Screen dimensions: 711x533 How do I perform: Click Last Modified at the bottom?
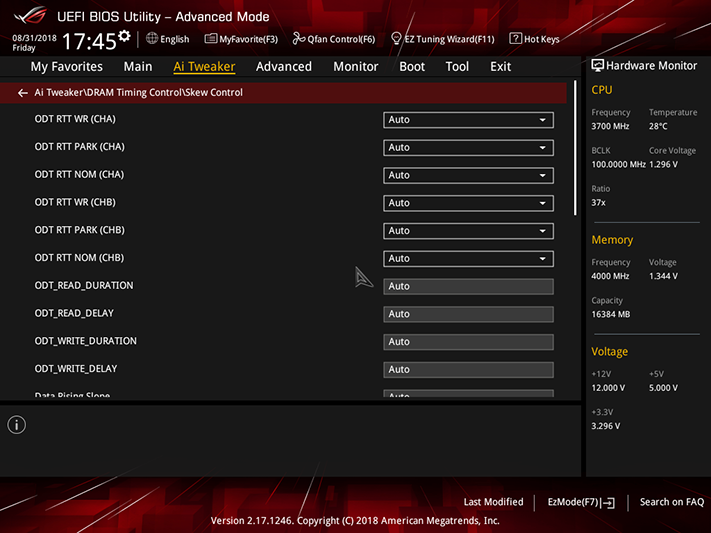(x=493, y=502)
